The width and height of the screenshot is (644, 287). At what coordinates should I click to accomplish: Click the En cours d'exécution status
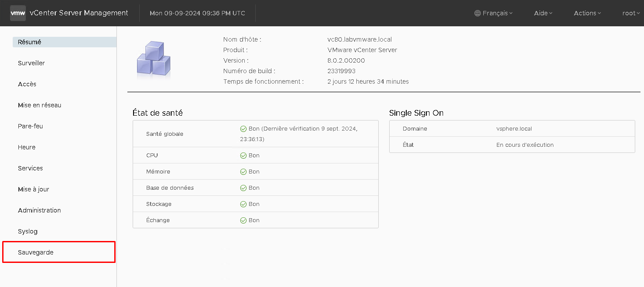[x=525, y=145]
